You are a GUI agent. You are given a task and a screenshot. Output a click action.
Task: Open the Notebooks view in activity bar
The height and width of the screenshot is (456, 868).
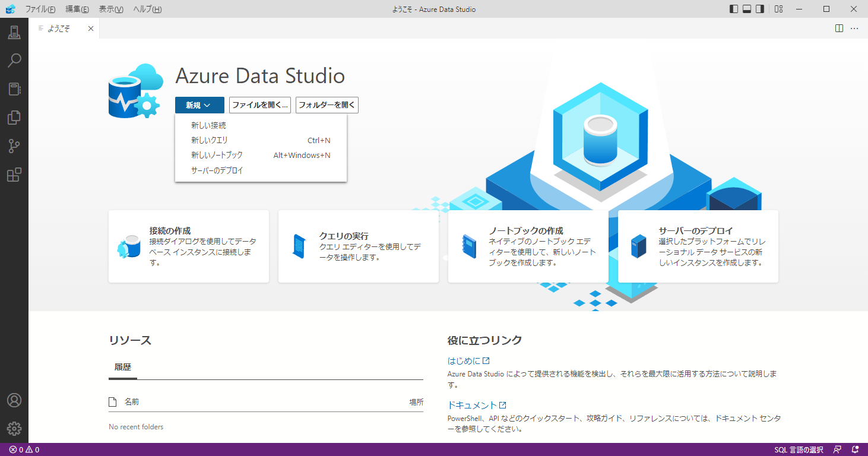[14, 89]
